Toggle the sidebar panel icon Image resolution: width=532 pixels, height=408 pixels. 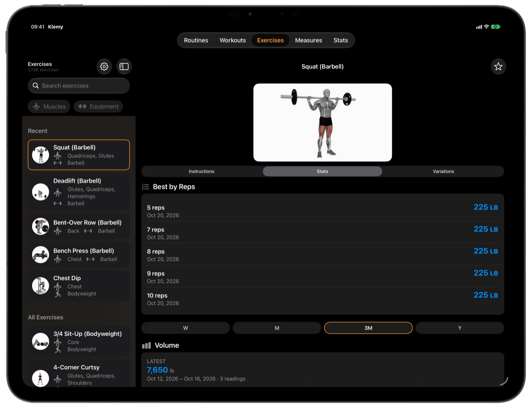click(x=124, y=66)
